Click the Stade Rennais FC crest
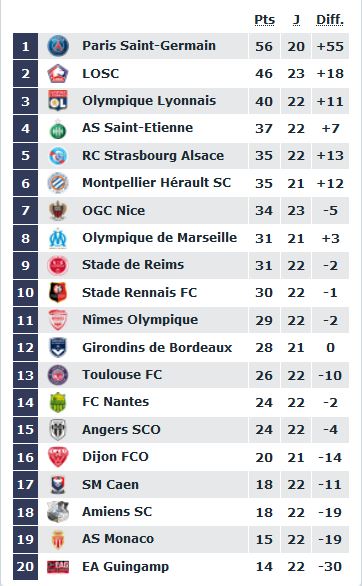The image size is (362, 586). pos(58,292)
